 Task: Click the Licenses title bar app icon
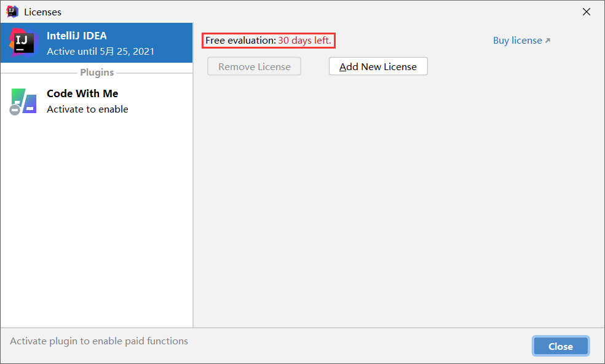pyautogui.click(x=12, y=12)
